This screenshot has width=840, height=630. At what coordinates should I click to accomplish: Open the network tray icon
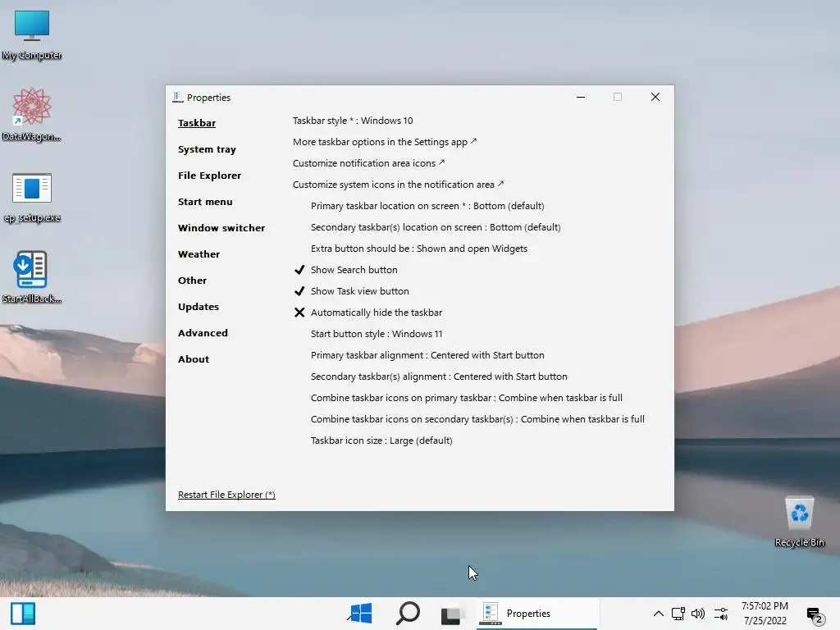[678, 614]
